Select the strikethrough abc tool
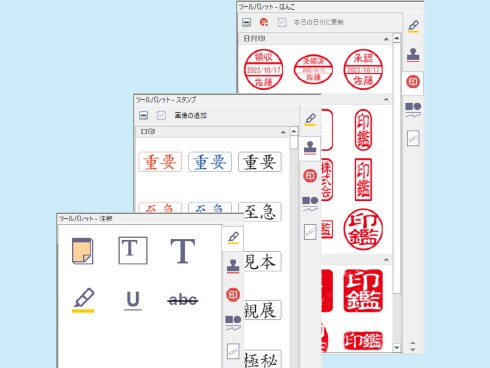Screen dimensions: 490x368 183,300
